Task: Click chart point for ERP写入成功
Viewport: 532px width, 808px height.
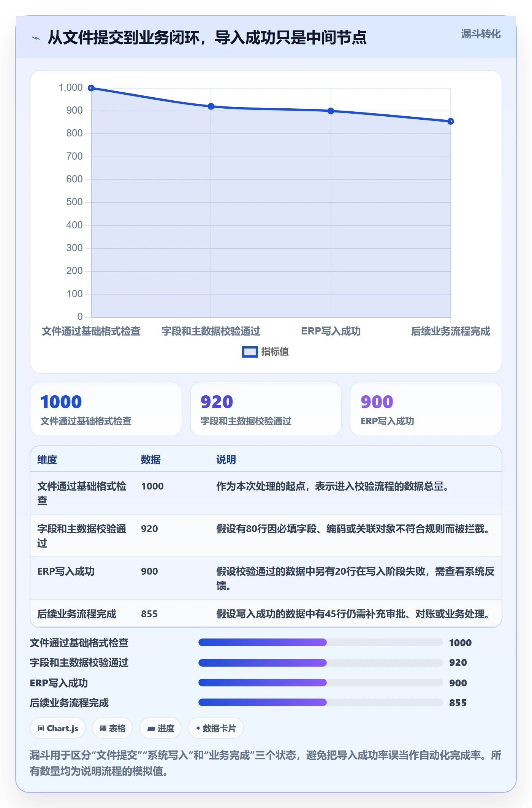Action: (331, 111)
